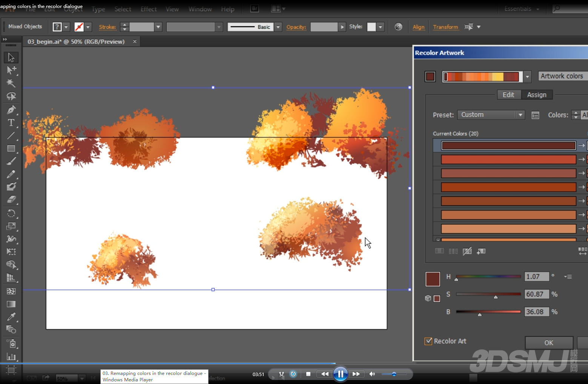Screen dimensions: 588x384
Task: Open the Type menu
Action: coord(98,9)
